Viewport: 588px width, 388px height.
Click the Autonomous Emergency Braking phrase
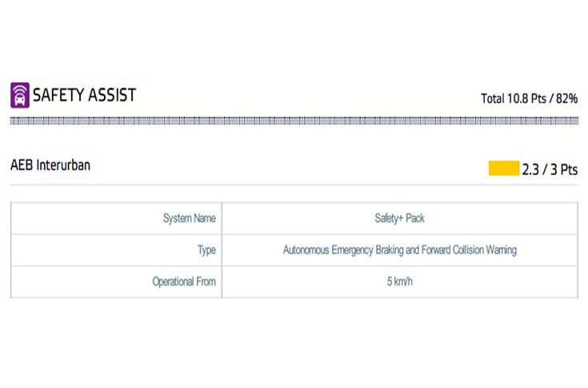[x=353, y=250]
